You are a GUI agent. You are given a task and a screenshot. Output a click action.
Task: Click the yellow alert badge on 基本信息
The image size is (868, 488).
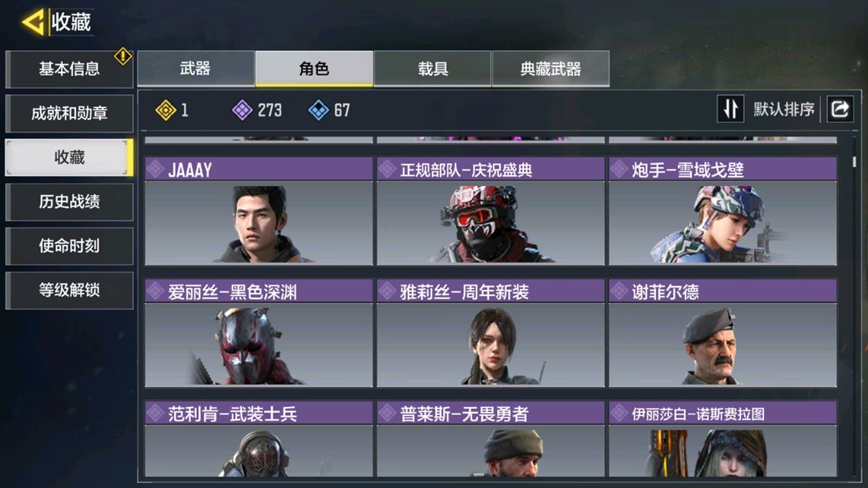coord(122,56)
